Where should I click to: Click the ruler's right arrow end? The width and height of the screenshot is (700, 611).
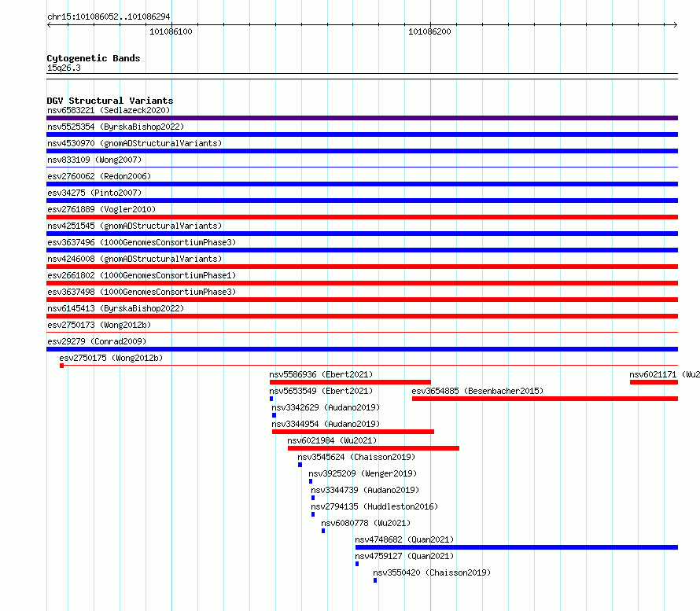click(676, 25)
